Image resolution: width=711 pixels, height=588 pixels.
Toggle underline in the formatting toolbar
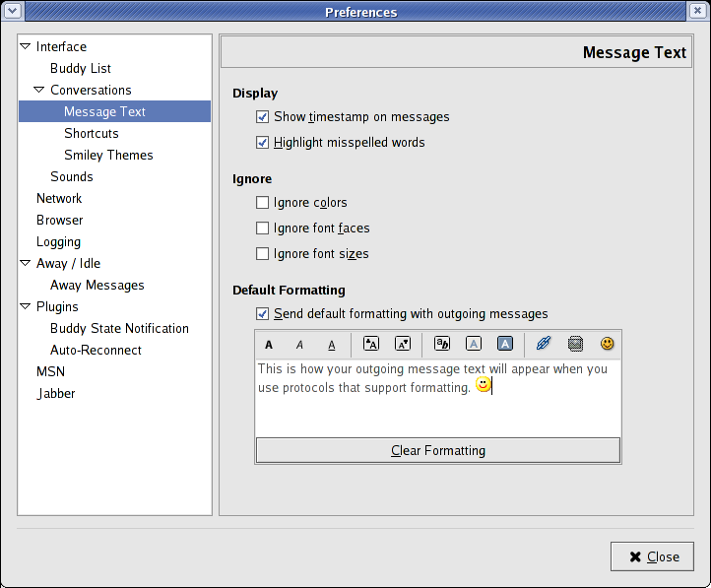332,345
